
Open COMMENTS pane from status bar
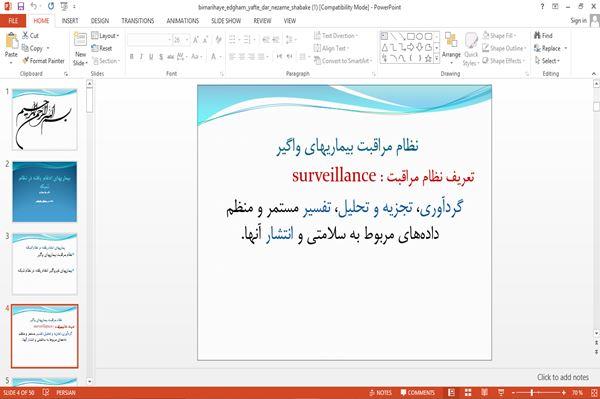coord(418,393)
